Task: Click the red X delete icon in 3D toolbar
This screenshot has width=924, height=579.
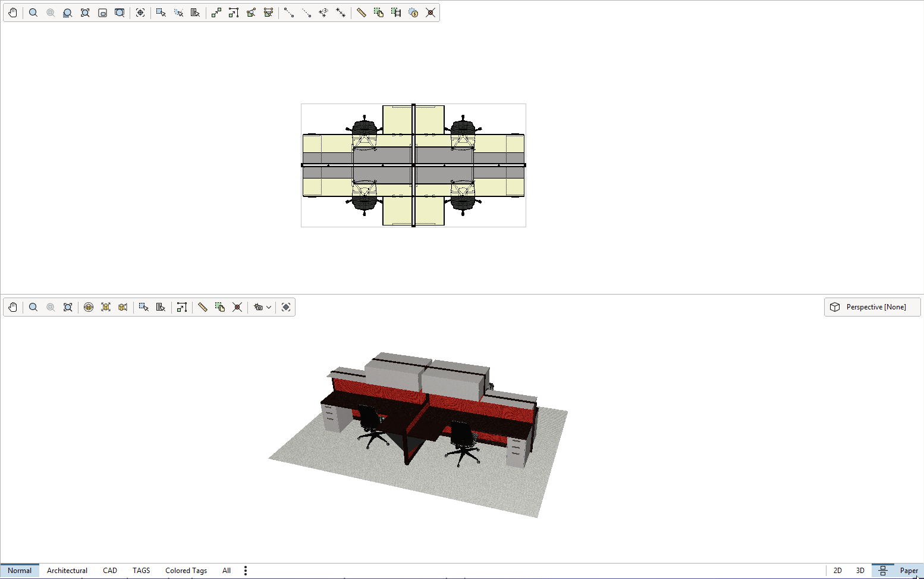Action: 237,307
